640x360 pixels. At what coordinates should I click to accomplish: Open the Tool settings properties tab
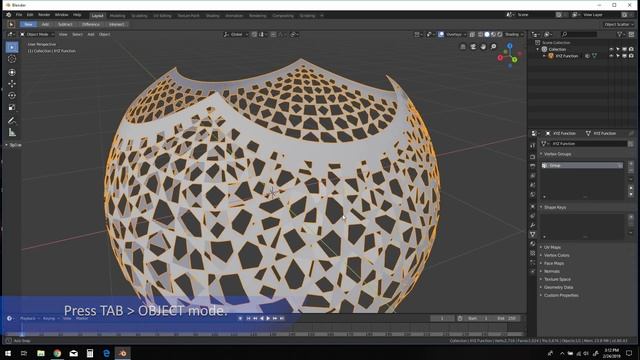pos(532,145)
